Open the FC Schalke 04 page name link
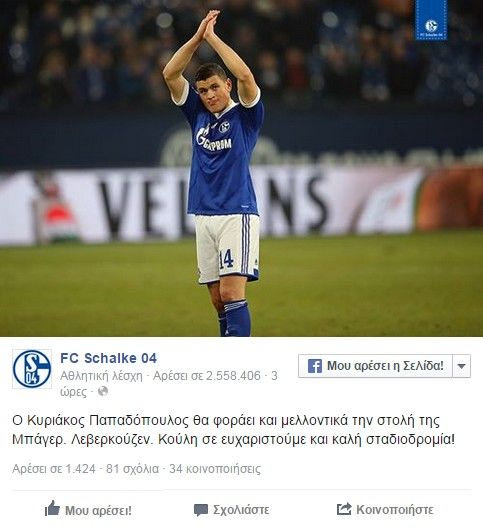The image size is (483, 531). [108, 358]
